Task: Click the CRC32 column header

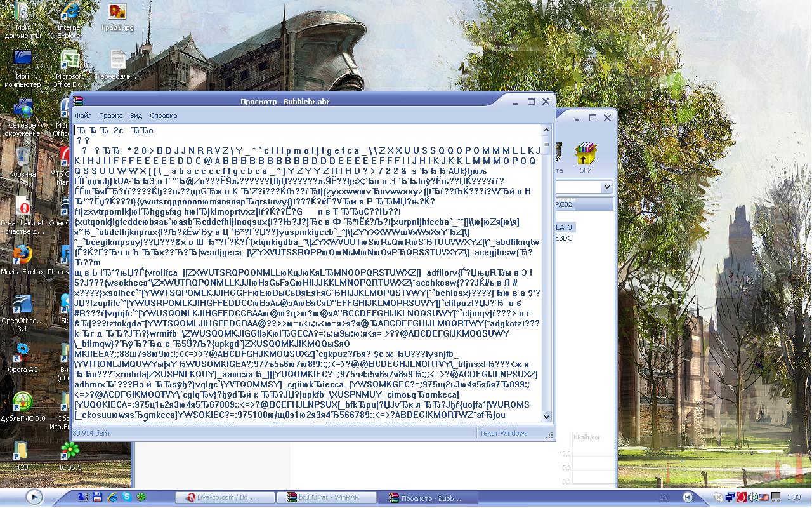Action: tap(563, 204)
